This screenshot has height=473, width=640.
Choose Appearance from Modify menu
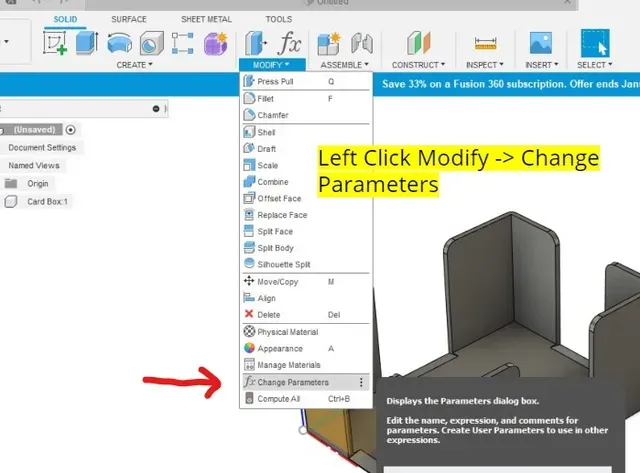tap(306, 349)
